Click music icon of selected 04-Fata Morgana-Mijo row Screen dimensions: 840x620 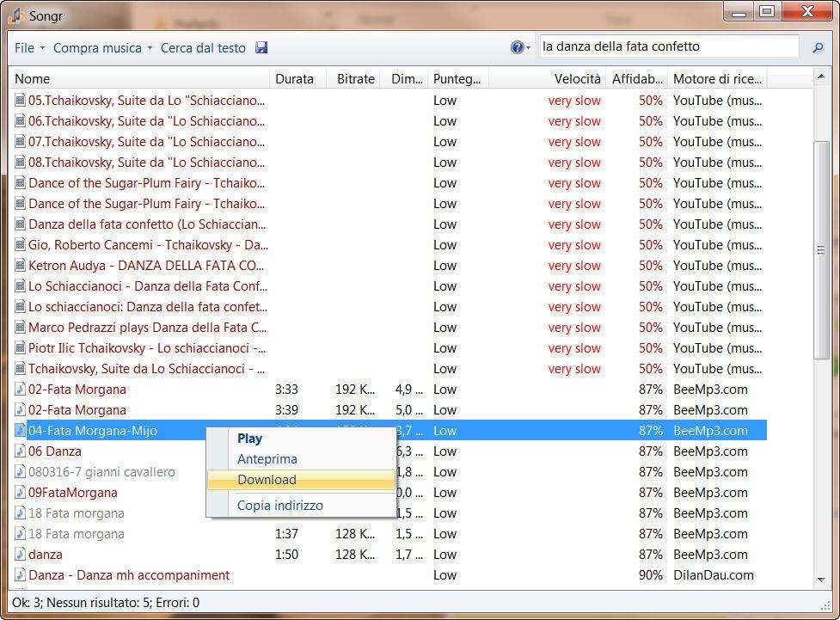pos(20,430)
